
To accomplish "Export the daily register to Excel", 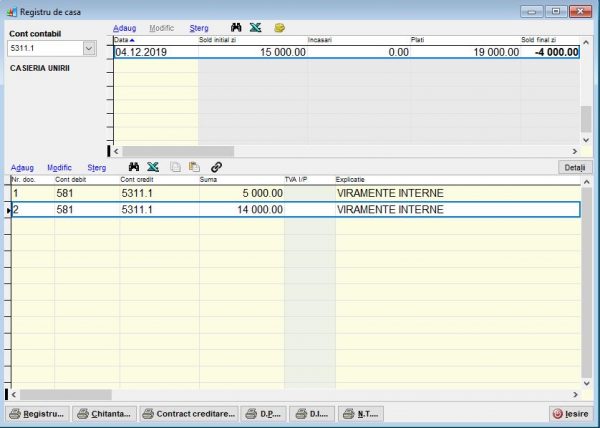I will 256,28.
